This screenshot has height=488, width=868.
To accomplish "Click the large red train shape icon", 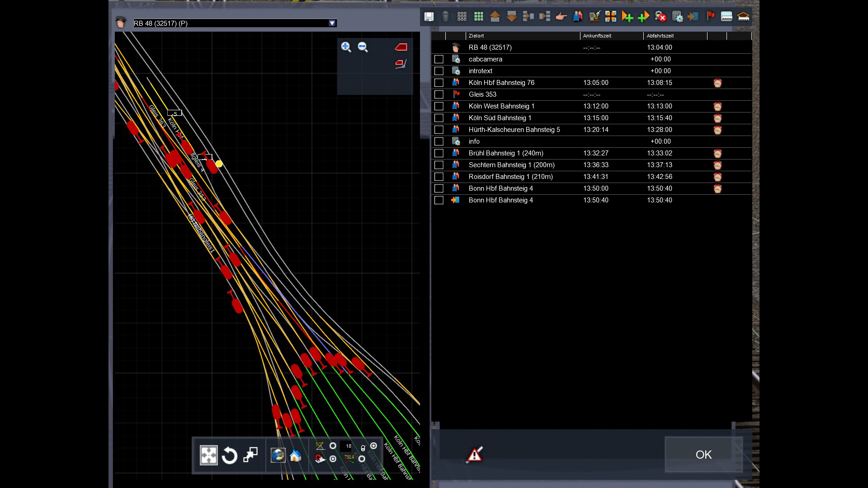I will [x=401, y=47].
